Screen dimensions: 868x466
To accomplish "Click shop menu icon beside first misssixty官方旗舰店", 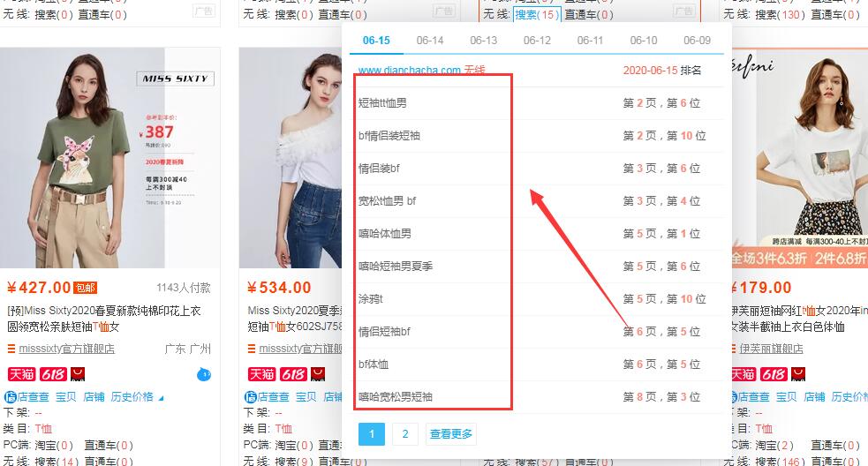I will pyautogui.click(x=11, y=349).
